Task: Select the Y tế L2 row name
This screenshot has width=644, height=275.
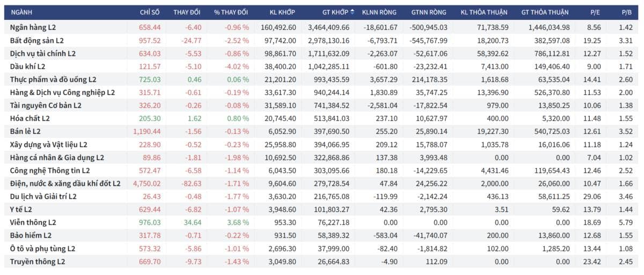Action: coord(21,209)
